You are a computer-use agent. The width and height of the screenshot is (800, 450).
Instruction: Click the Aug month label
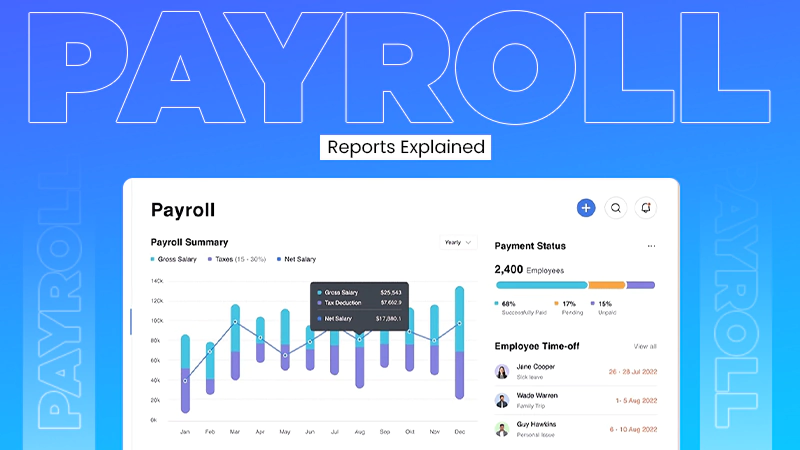click(360, 432)
